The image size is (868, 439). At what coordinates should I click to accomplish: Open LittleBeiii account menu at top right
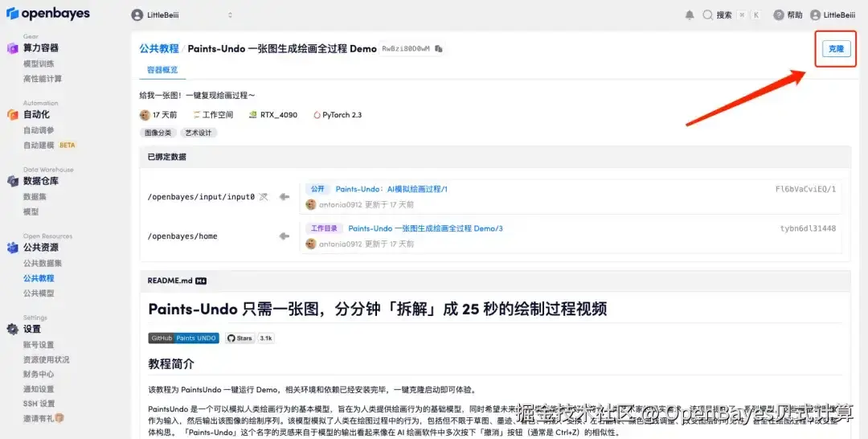coord(833,15)
